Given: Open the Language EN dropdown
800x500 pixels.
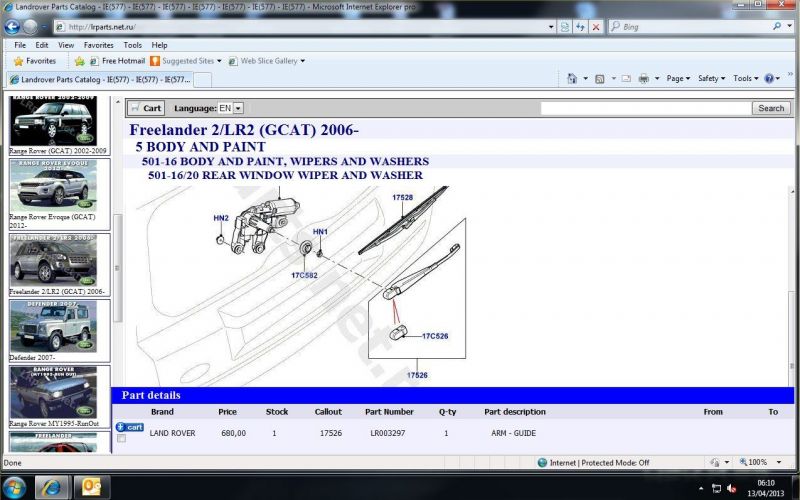Looking at the screenshot, I should coord(231,108).
